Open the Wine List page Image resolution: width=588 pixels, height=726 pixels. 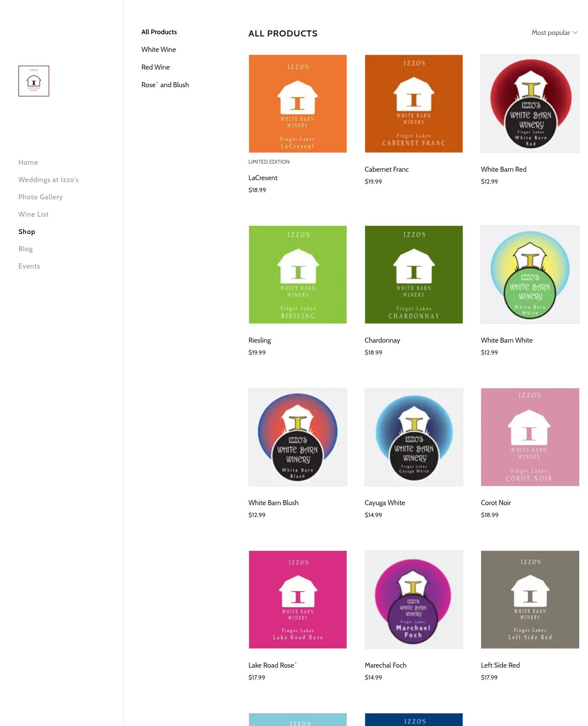click(x=33, y=214)
